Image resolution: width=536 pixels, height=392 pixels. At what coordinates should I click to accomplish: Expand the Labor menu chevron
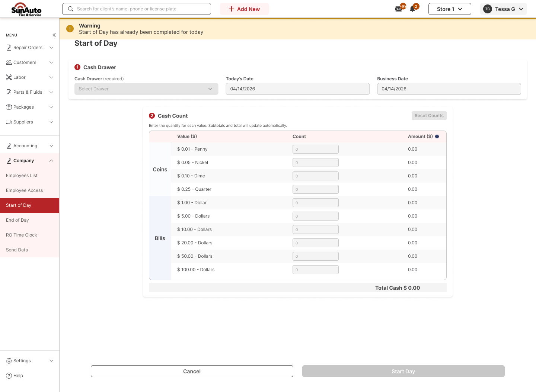click(51, 77)
